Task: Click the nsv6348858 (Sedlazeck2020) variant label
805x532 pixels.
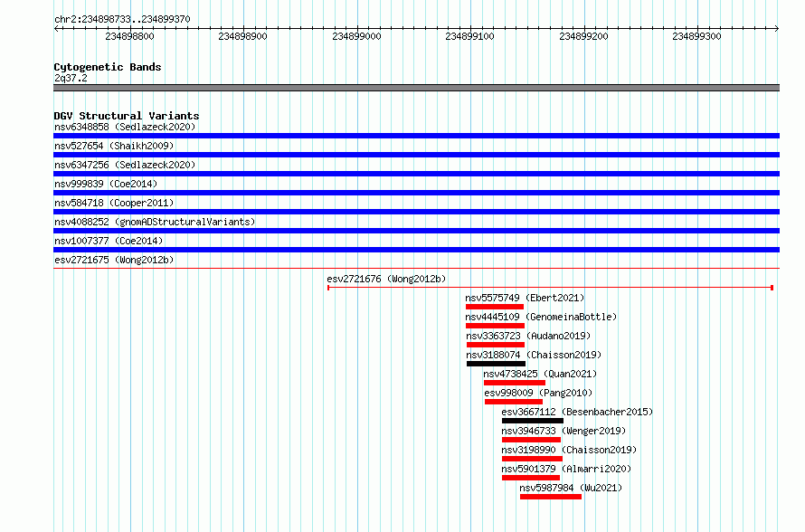Action: point(125,127)
